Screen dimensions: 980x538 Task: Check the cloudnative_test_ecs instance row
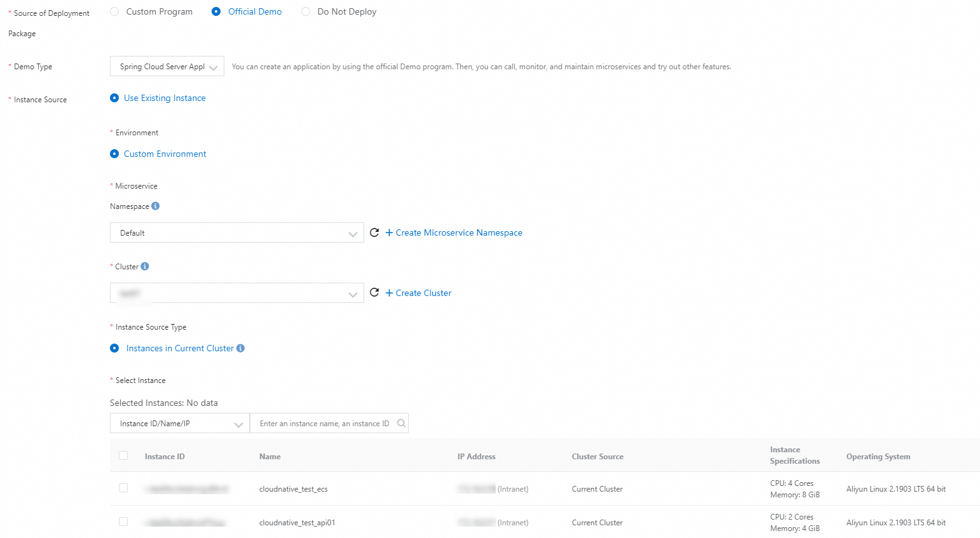click(x=123, y=488)
